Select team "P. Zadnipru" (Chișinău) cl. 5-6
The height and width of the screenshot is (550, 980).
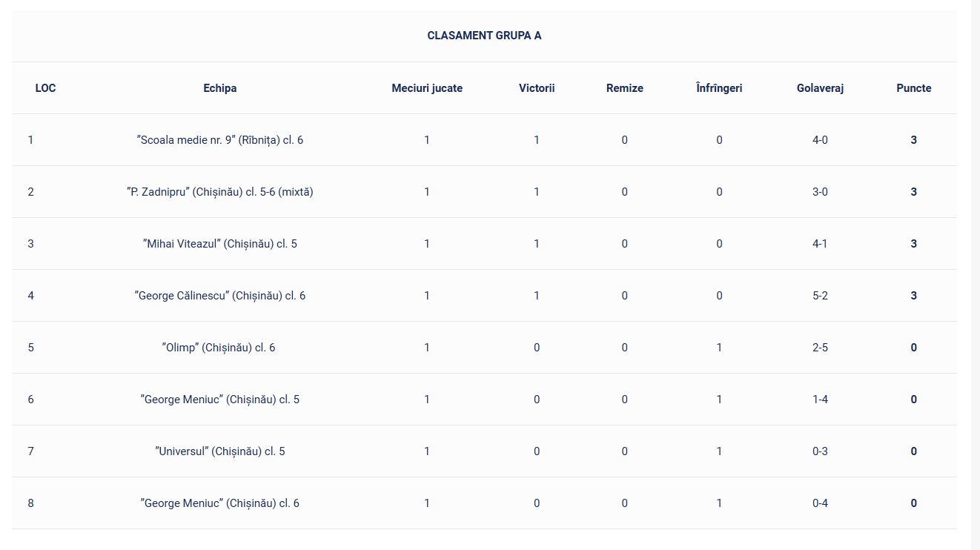click(x=220, y=192)
